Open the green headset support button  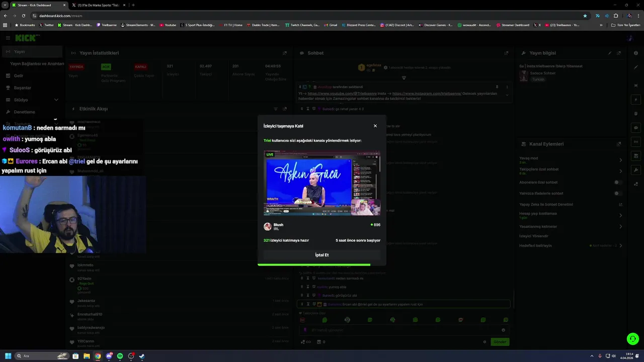632,339
